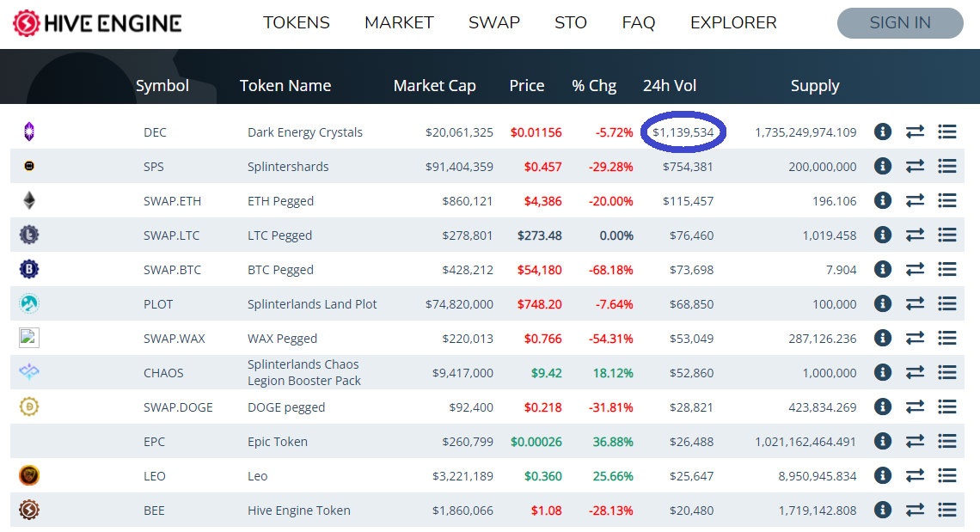Click the SPS market cap "$91,404,359"

click(459, 167)
